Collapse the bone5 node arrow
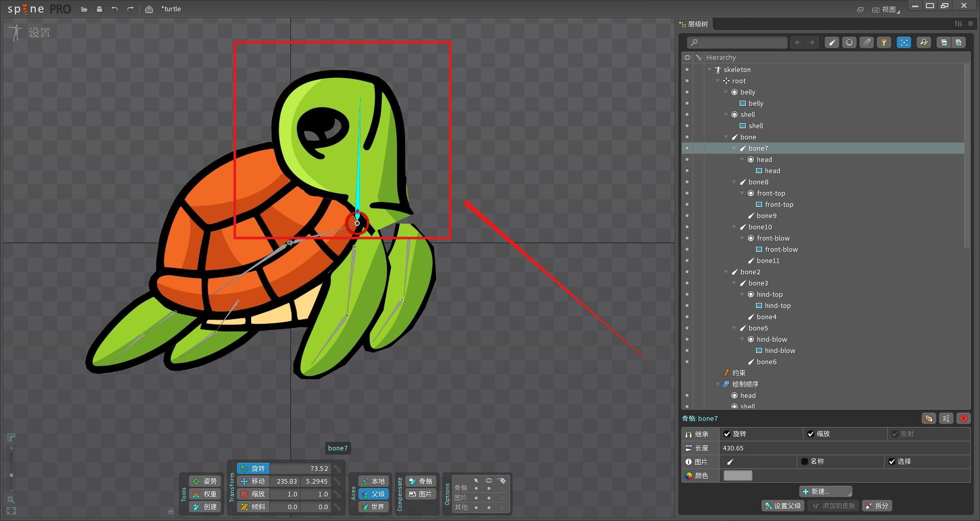980x521 pixels. pyautogui.click(x=734, y=328)
